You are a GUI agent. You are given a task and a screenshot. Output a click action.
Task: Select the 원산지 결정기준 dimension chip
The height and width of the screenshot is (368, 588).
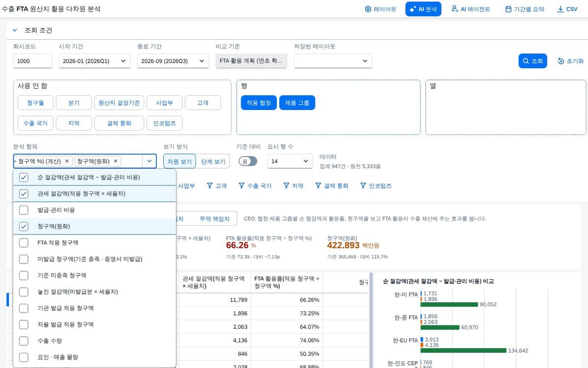point(119,103)
